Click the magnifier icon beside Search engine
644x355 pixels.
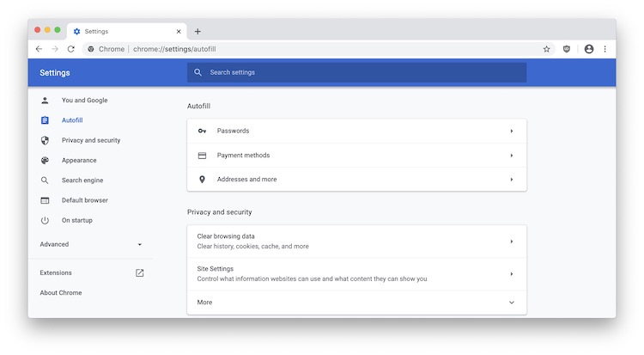tap(45, 181)
